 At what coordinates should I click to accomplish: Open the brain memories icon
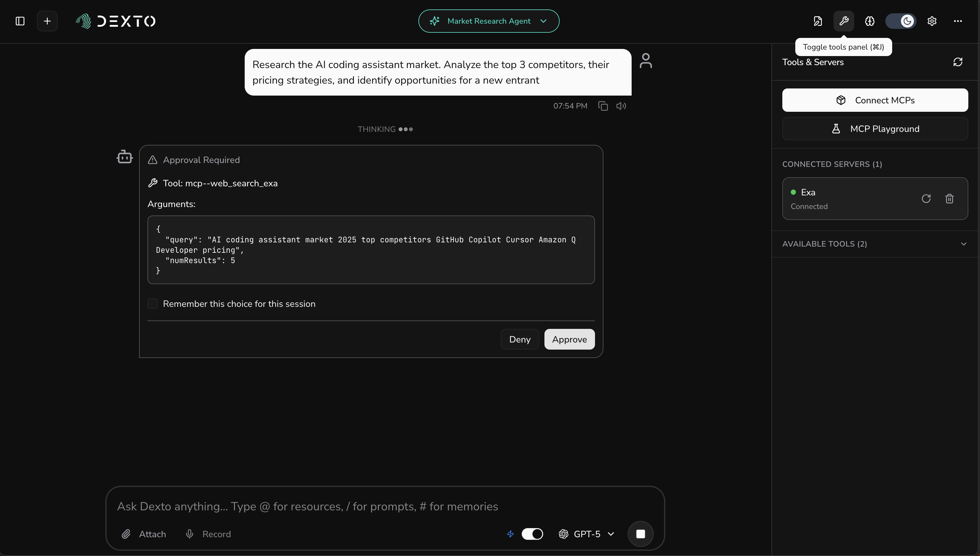(869, 21)
